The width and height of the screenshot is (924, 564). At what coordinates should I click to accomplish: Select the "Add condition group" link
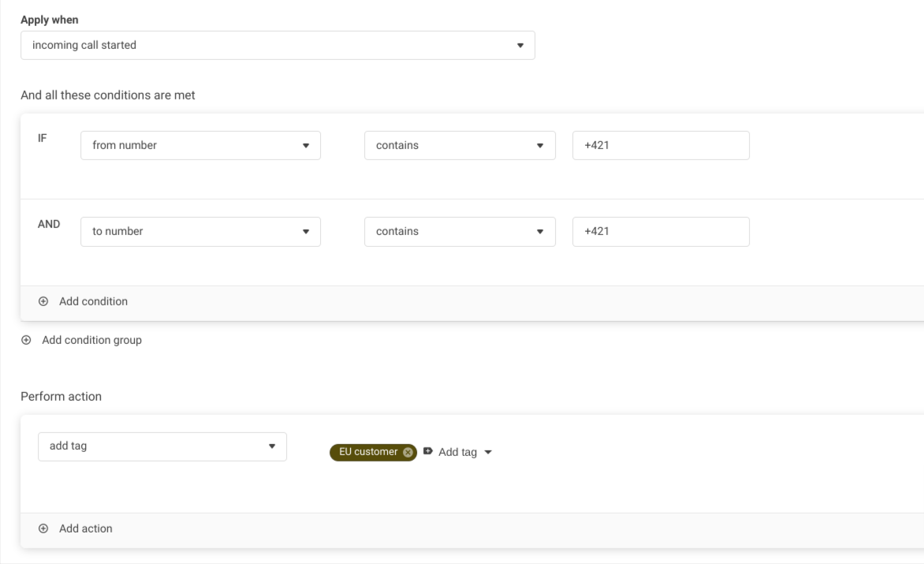coord(91,341)
